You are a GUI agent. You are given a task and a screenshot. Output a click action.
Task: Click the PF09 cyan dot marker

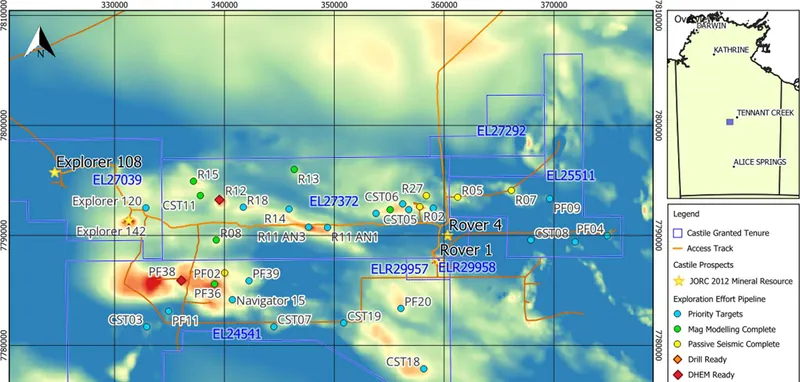click(x=549, y=199)
